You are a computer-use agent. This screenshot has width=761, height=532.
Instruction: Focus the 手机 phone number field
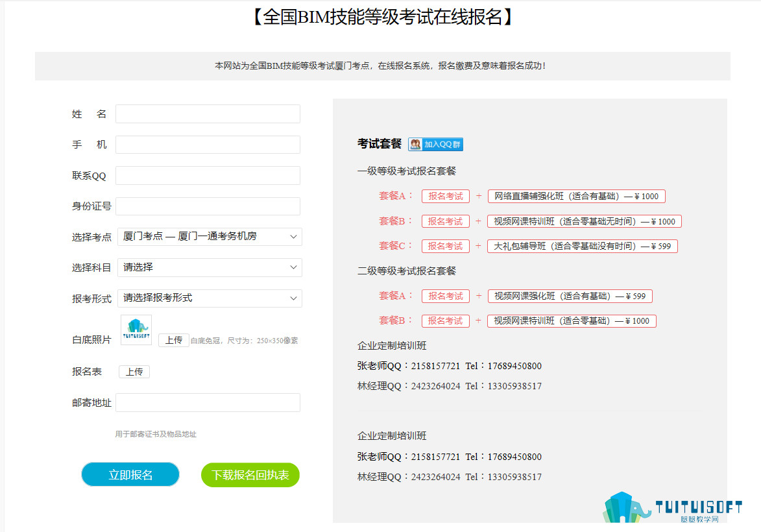pos(208,145)
